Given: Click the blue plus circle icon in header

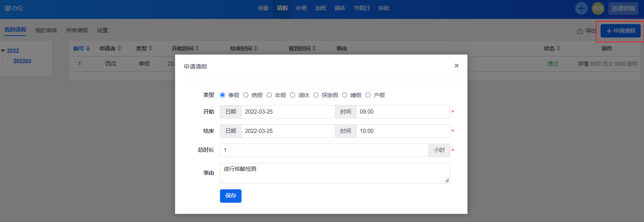Looking at the screenshot, I should (581, 8).
